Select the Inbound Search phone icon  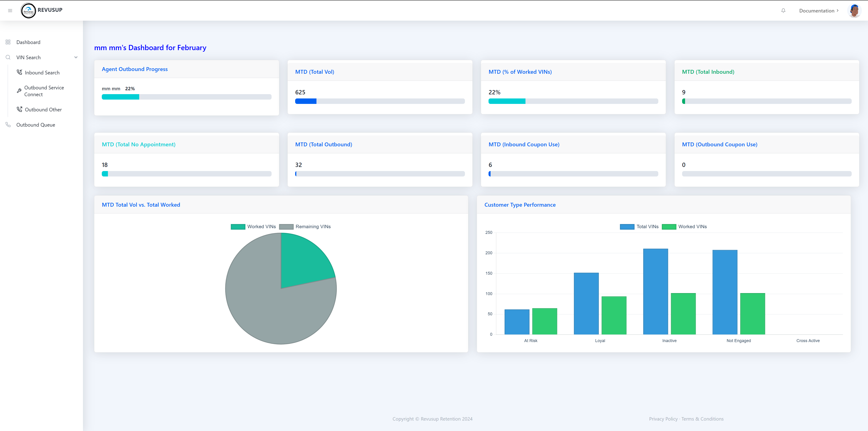coord(19,72)
